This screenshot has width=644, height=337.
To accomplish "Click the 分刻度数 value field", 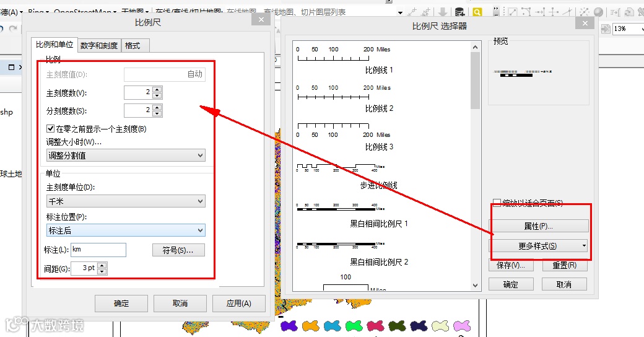I will pyautogui.click(x=138, y=110).
